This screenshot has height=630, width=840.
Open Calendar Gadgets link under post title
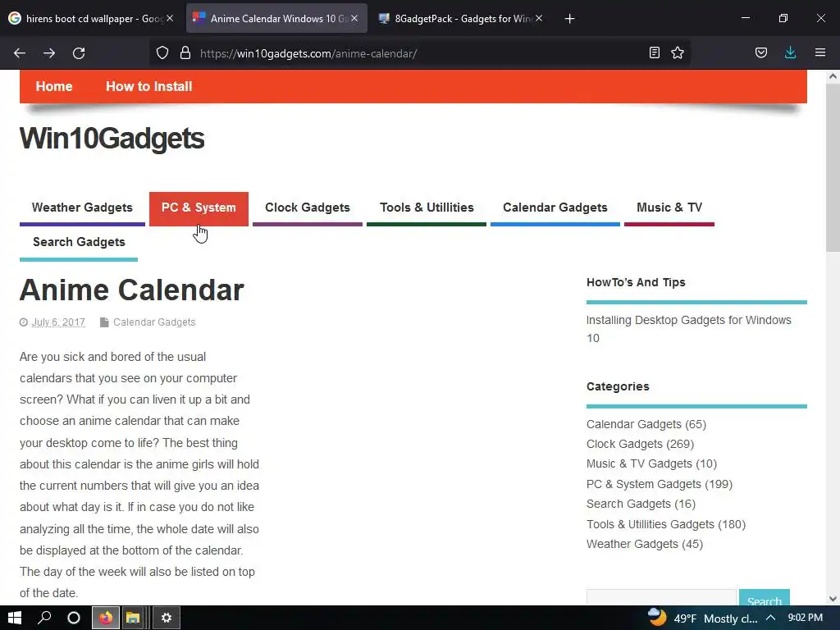pyautogui.click(x=154, y=322)
